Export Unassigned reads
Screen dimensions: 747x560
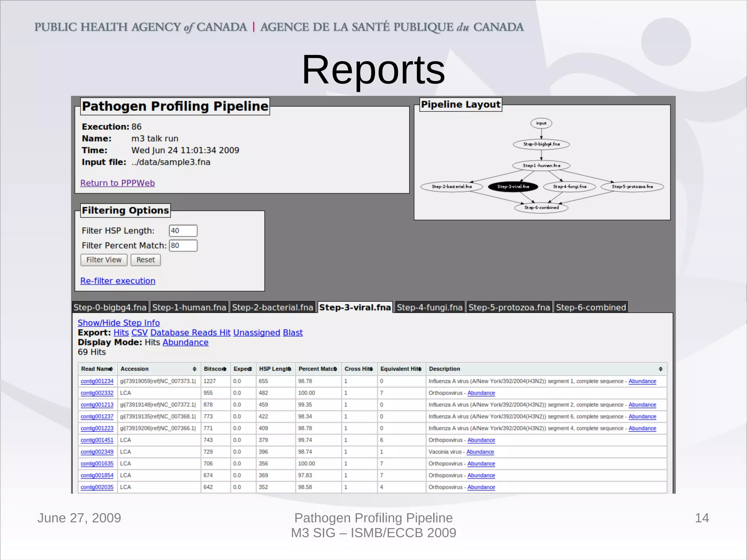[x=257, y=333]
